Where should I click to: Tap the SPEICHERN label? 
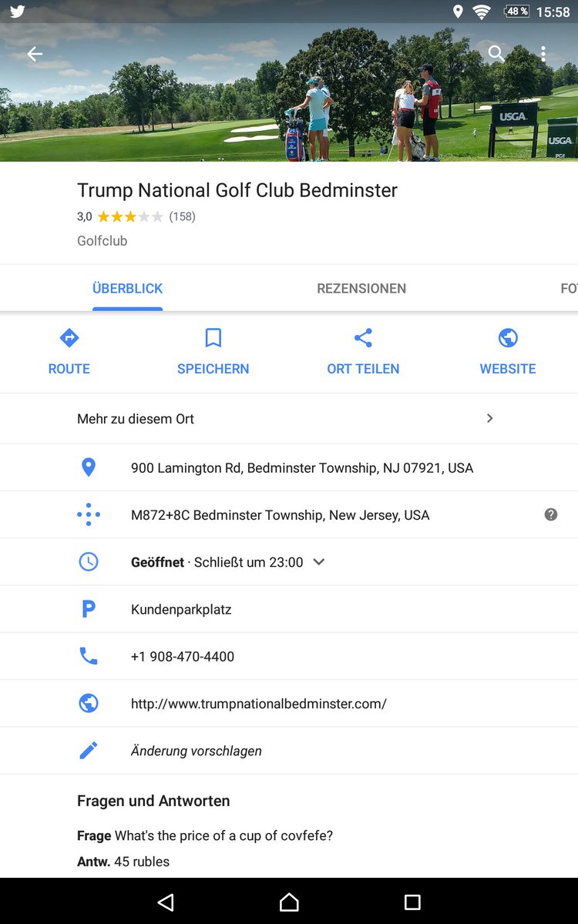point(213,369)
